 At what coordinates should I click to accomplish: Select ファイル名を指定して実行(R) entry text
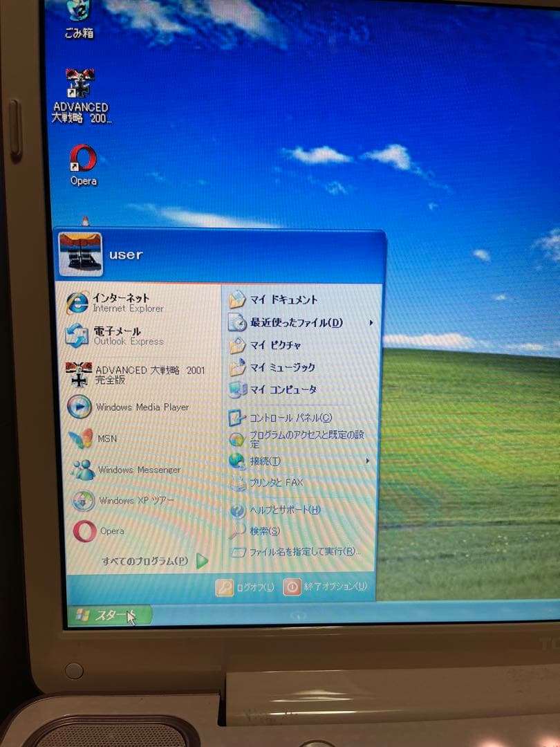tap(305, 552)
